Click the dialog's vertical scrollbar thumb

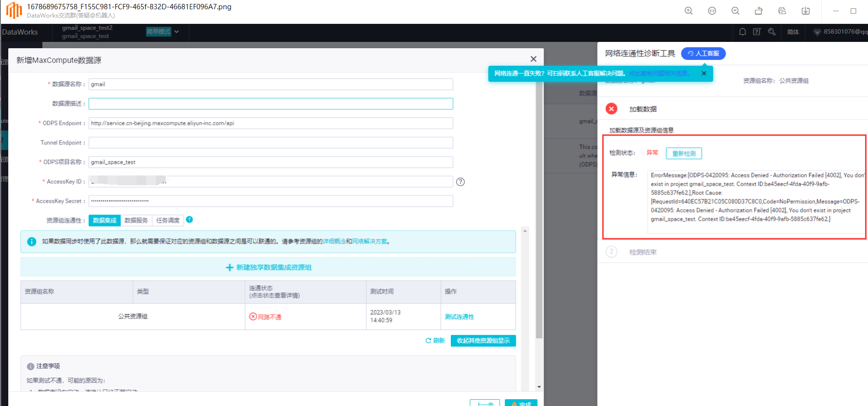click(x=539, y=210)
